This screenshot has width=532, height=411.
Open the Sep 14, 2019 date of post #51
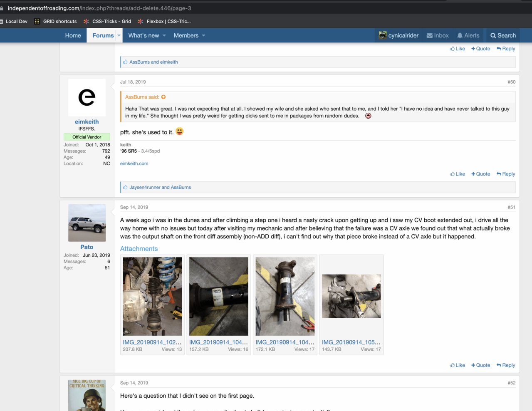pyautogui.click(x=134, y=207)
